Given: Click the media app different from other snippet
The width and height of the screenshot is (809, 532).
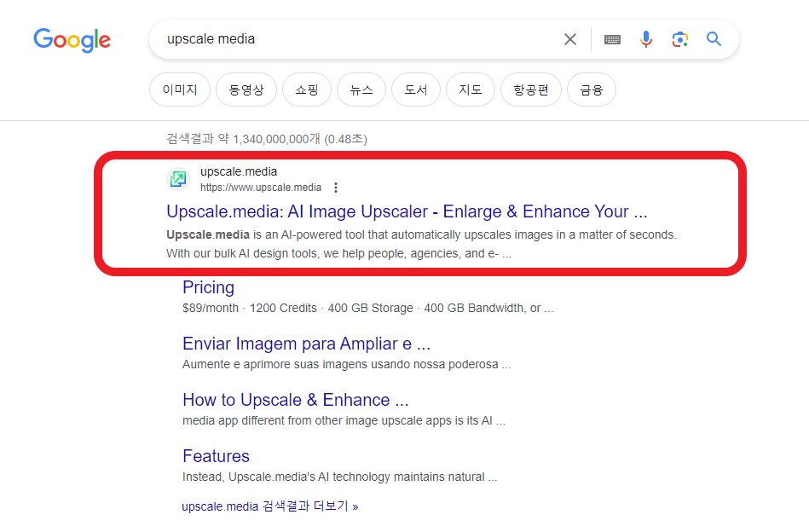Looking at the screenshot, I should pos(344,420).
